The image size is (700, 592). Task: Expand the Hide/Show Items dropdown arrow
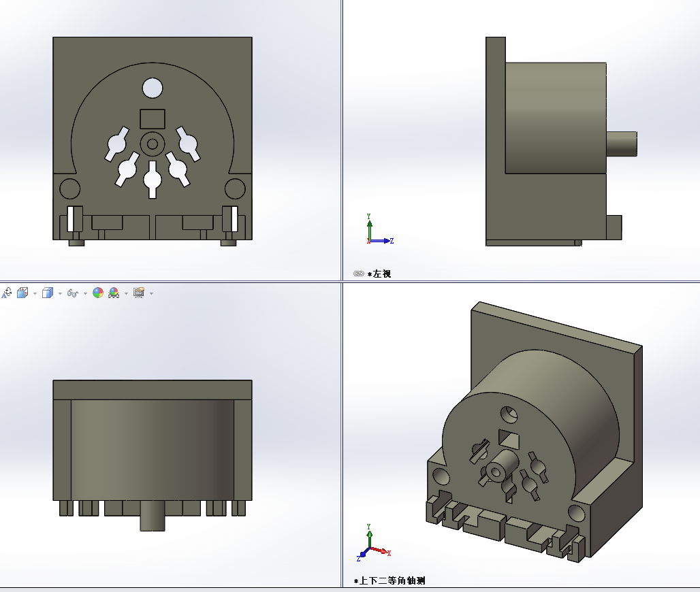click(85, 293)
